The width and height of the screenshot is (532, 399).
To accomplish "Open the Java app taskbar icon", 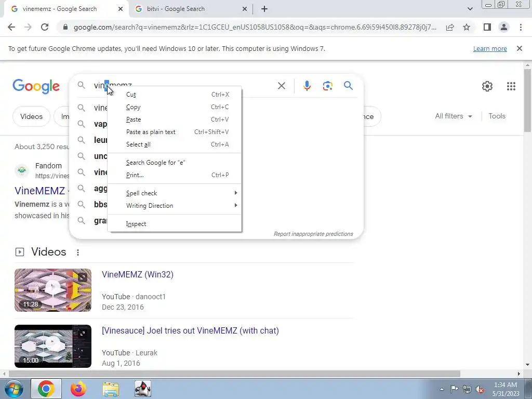I will pos(143,389).
